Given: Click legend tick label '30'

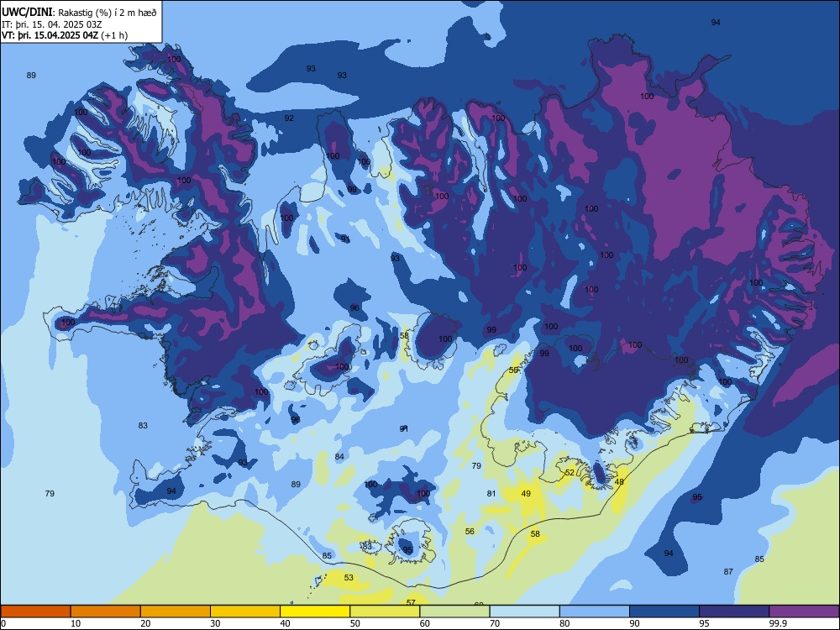Looking at the screenshot, I should click(215, 623).
